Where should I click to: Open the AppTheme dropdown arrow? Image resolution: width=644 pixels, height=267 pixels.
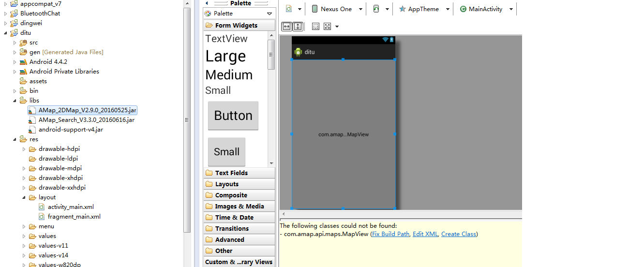click(448, 9)
